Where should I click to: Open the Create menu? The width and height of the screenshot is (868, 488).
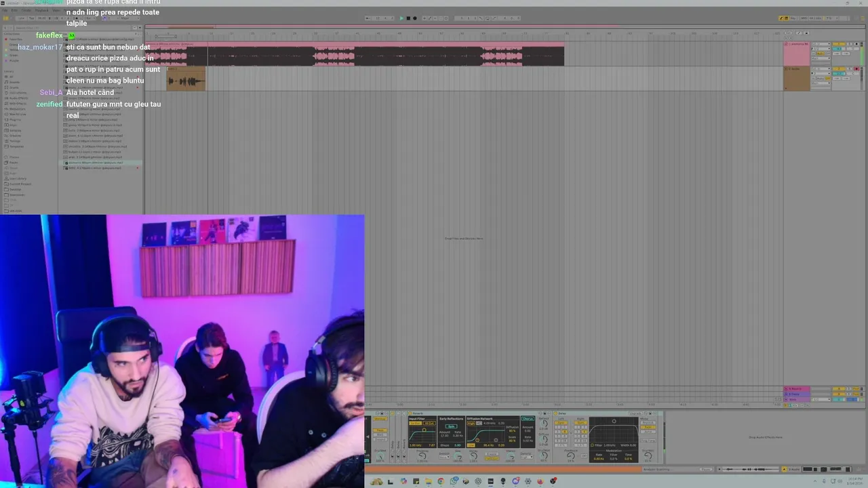pos(26,10)
